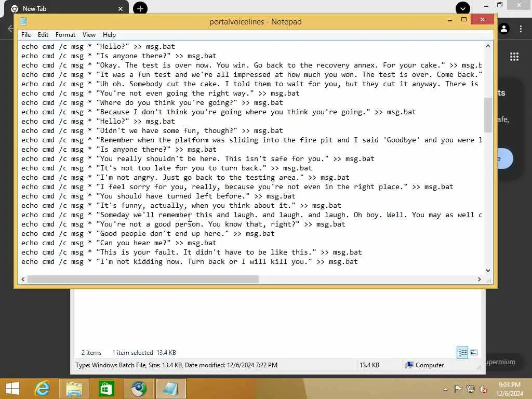The width and height of the screenshot is (532, 399).
Task: Click the vertical scrollbar thumb in Notepad
Action: tap(488, 115)
